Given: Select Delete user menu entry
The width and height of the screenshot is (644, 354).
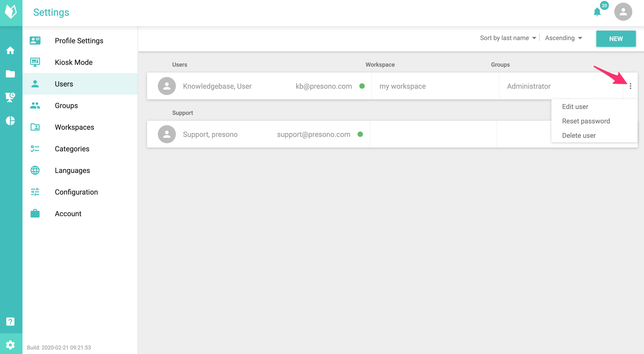Looking at the screenshot, I should click(579, 135).
